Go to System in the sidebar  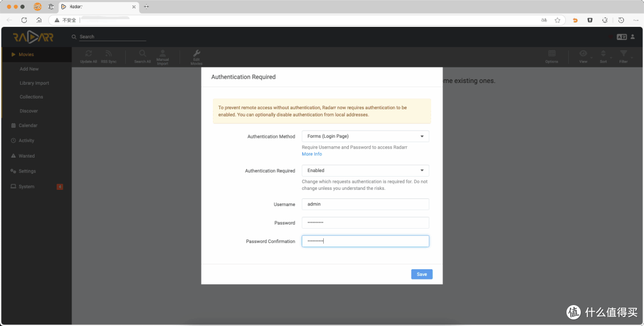26,187
